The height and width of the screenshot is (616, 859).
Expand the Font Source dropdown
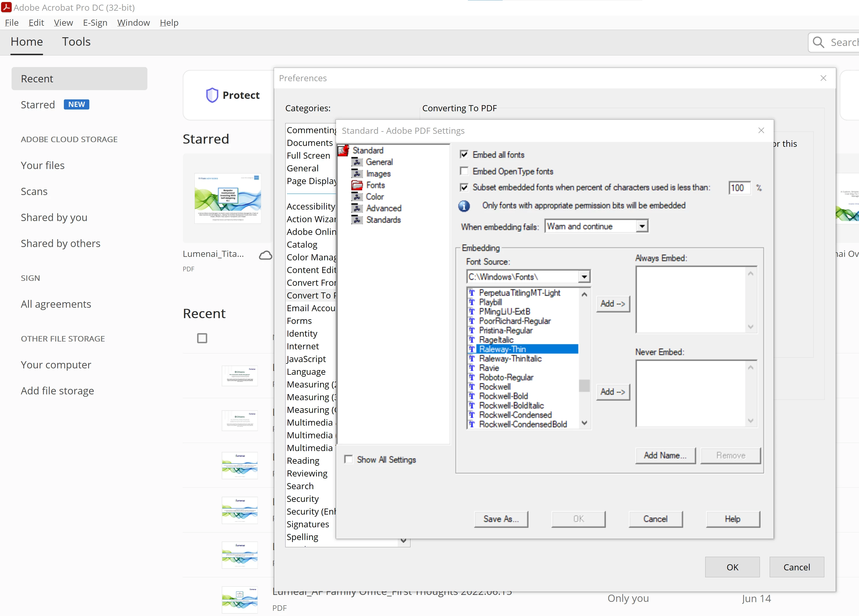click(x=584, y=277)
